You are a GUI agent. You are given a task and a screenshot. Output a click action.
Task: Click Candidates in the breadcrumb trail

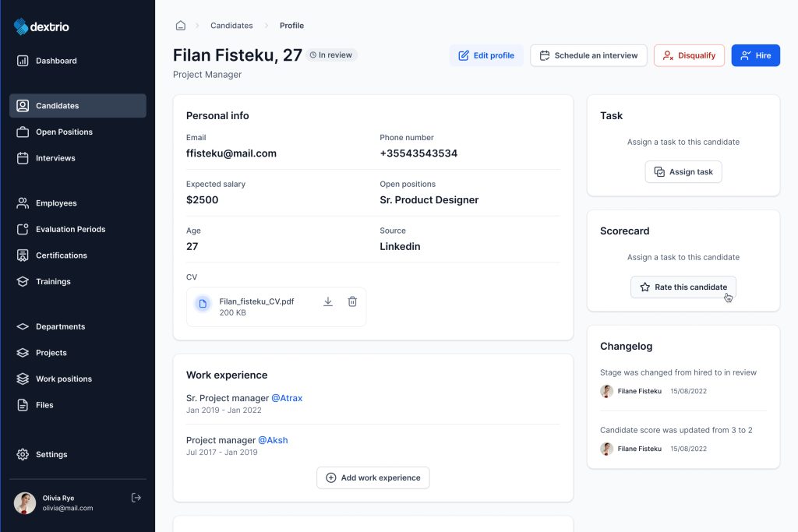(x=231, y=26)
